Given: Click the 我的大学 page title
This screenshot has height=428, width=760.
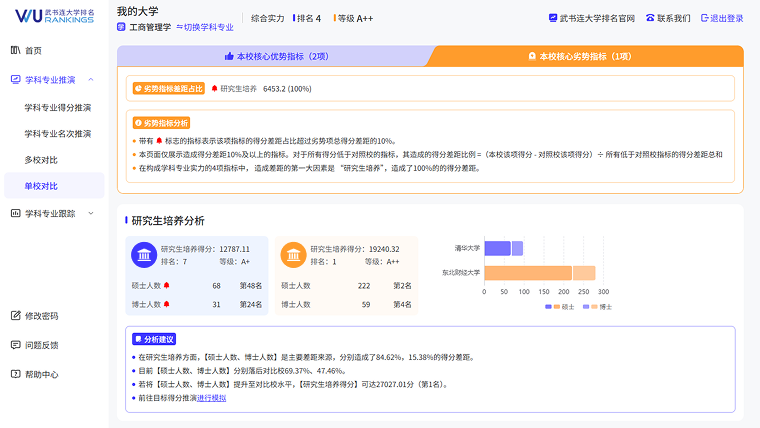Looking at the screenshot, I should pos(138,11).
